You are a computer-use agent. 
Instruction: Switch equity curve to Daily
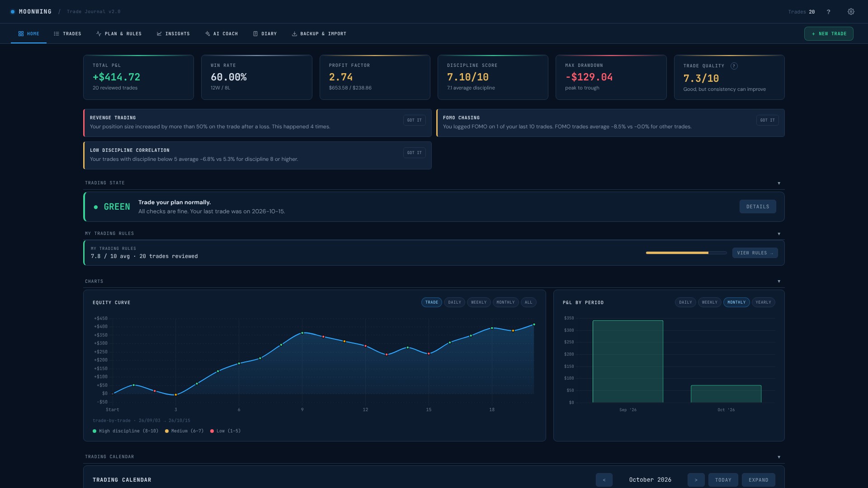click(454, 302)
